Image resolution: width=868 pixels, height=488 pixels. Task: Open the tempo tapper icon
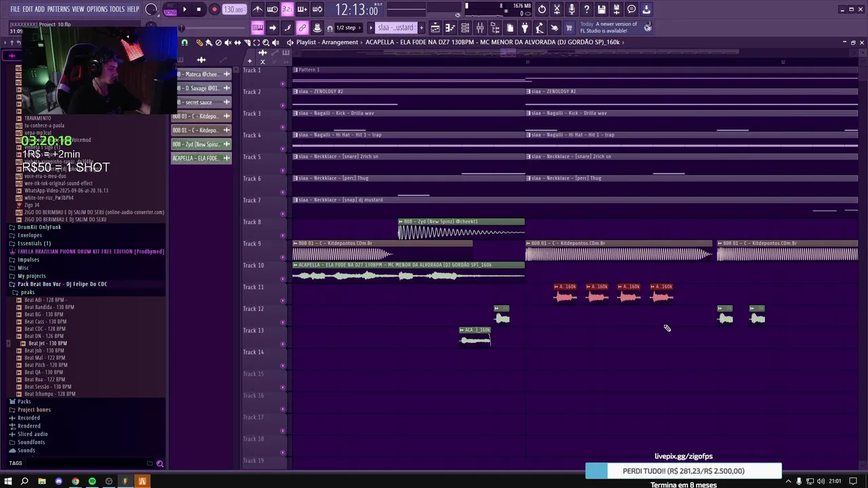click(x=540, y=28)
